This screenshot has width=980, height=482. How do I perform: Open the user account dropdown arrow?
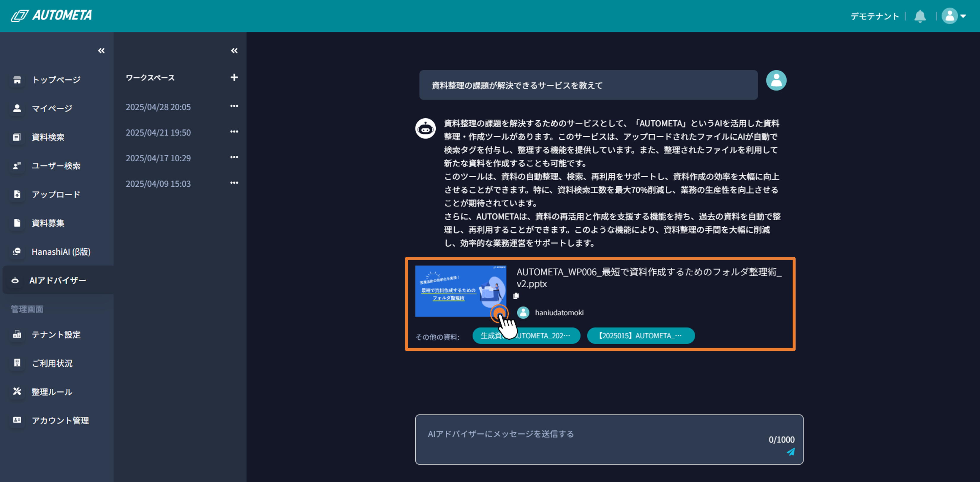point(963,16)
